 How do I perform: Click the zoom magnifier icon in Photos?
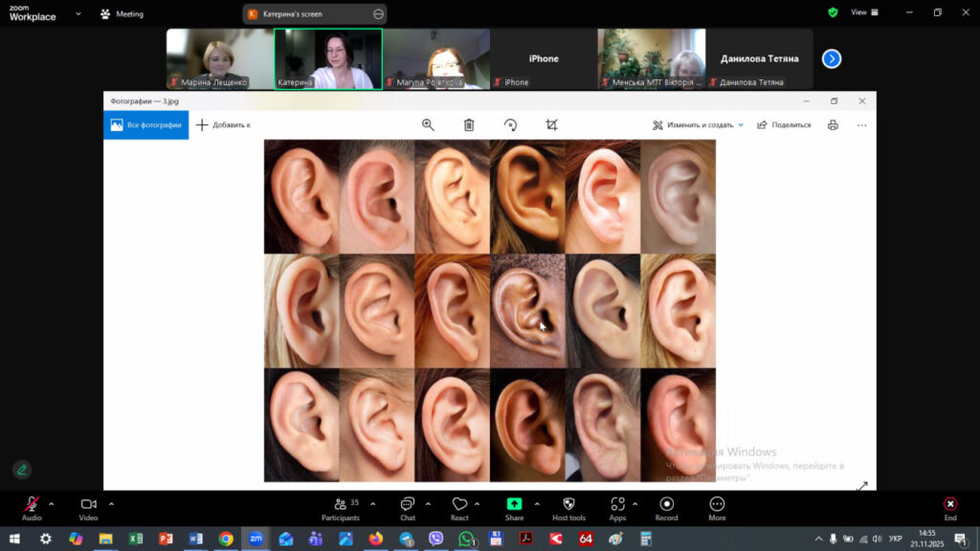(428, 125)
